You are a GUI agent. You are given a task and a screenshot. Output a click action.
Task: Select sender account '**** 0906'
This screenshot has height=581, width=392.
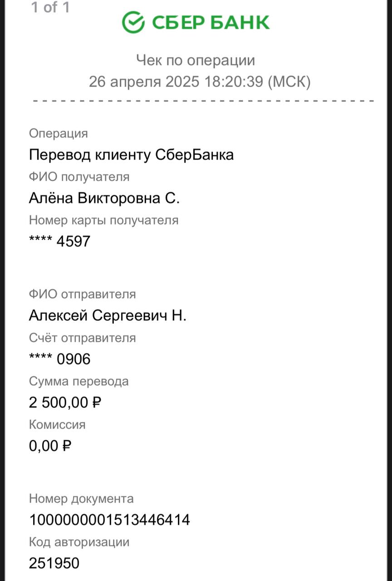[60, 359]
